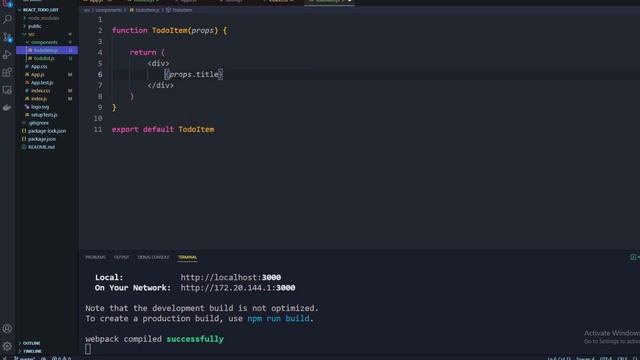Collapse the src folder
The height and width of the screenshot is (360, 640).
(31, 34)
